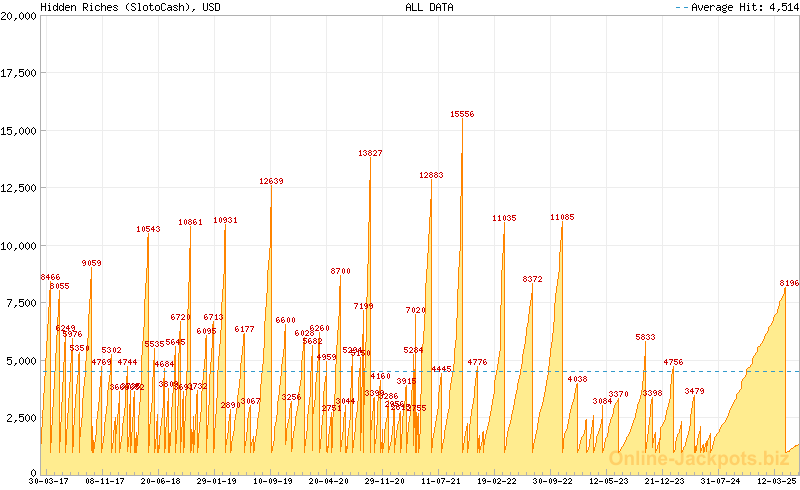Select the final 8196 value label

pos(789,283)
